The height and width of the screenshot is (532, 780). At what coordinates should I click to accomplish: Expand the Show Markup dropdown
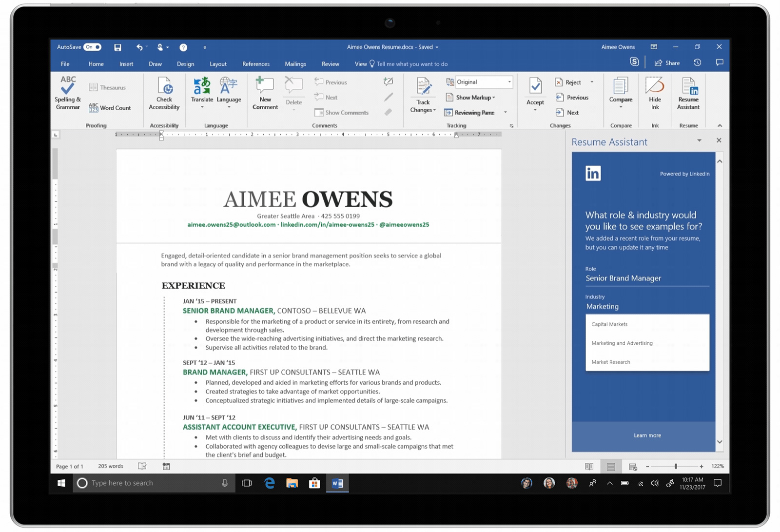pyautogui.click(x=471, y=98)
